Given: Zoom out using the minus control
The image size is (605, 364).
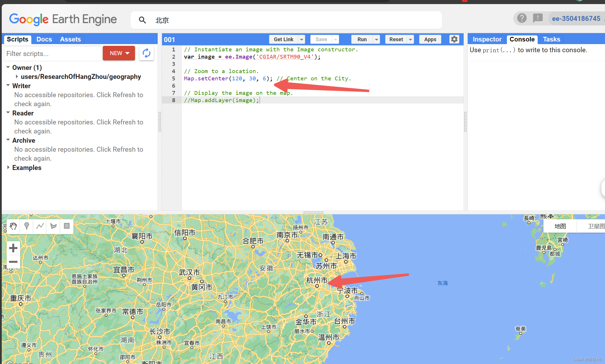Looking at the screenshot, I should point(13,262).
